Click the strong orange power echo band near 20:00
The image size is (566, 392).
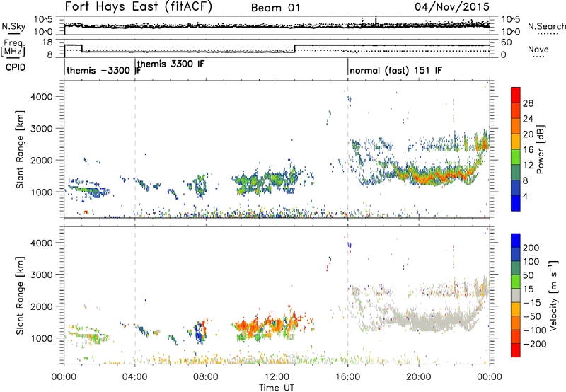(x=435, y=176)
